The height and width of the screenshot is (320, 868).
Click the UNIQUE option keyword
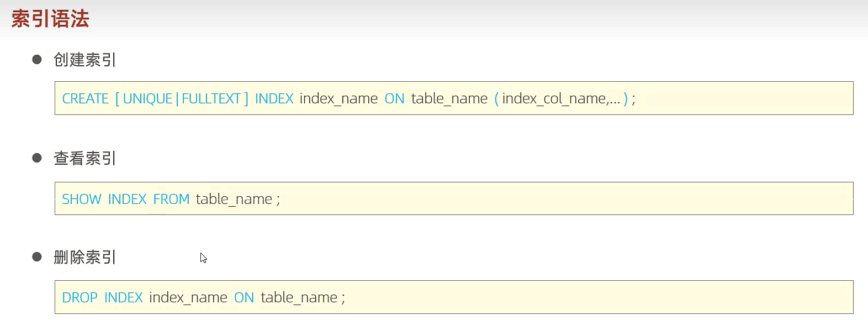point(147,99)
